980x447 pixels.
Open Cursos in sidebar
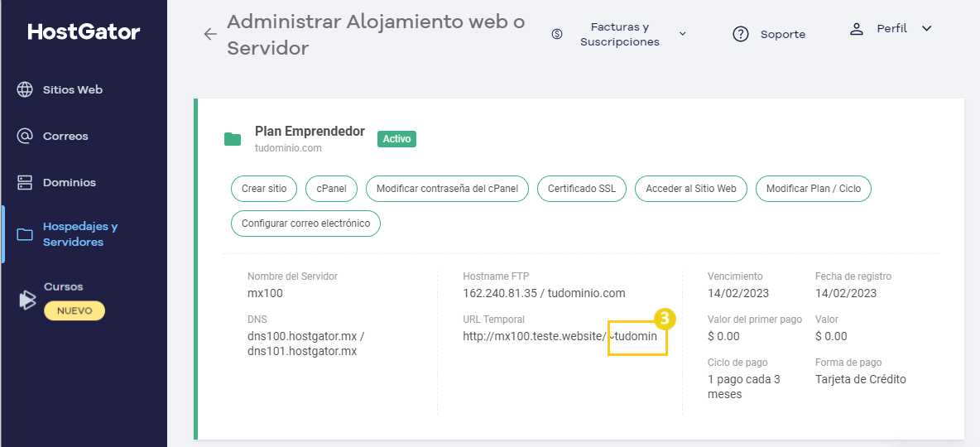coord(64,286)
